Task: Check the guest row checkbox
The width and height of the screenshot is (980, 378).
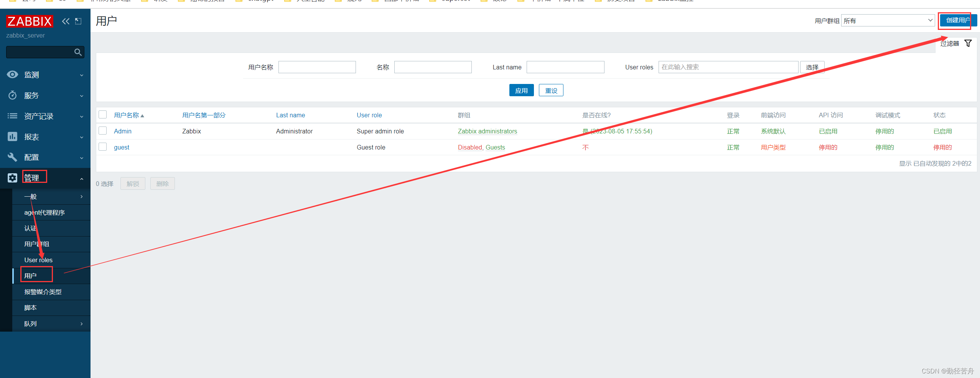Action: point(102,147)
